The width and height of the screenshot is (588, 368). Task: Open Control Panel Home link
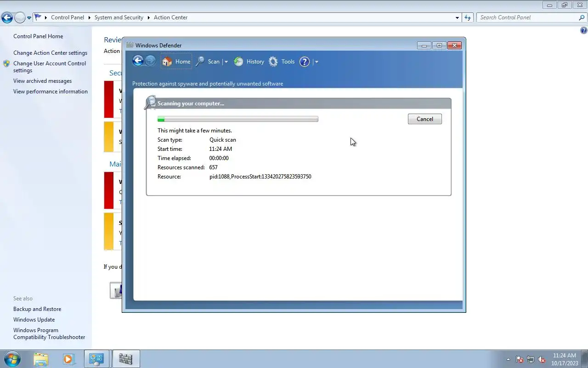pos(38,36)
